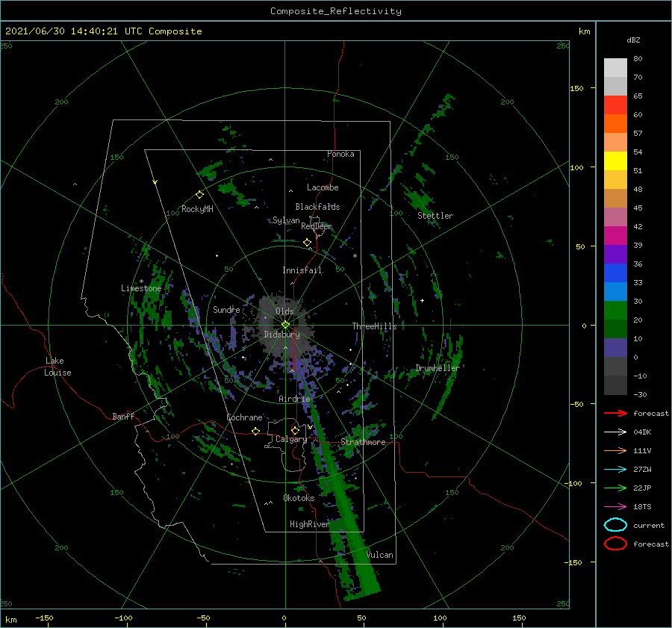672x628 pixels.
Task: Pick the bright green 30 dBZ legend swatch
Action: point(615,310)
